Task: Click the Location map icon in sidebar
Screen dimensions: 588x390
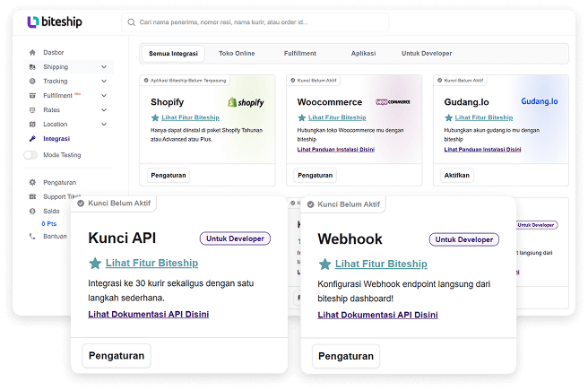Action: point(32,125)
